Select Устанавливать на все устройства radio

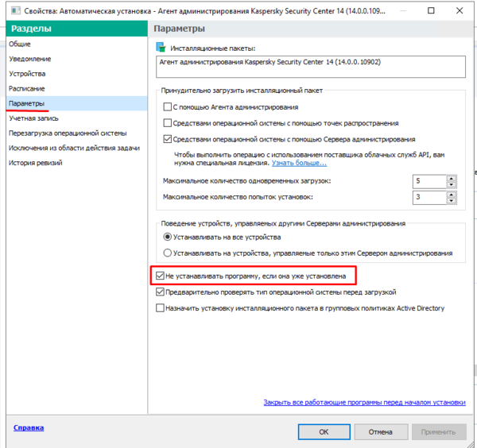coord(167,237)
